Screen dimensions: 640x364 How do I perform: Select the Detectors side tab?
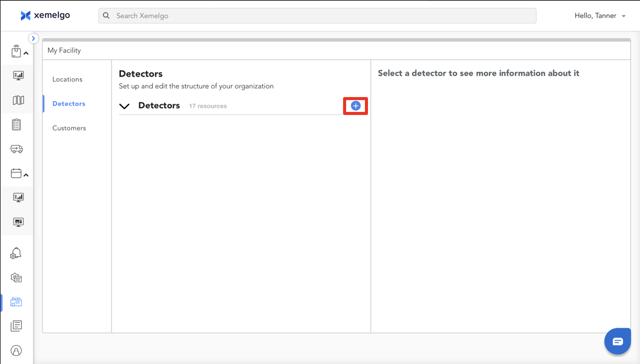click(x=69, y=104)
